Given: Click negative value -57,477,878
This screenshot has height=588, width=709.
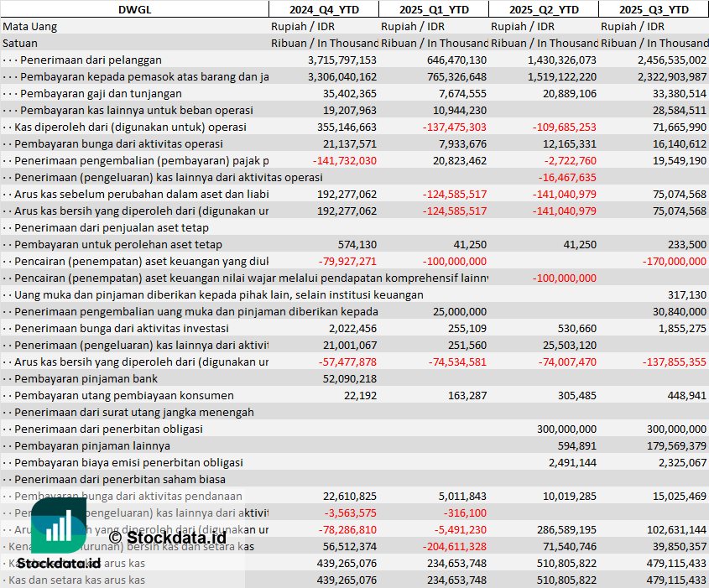Looking at the screenshot, I should pos(347,362).
